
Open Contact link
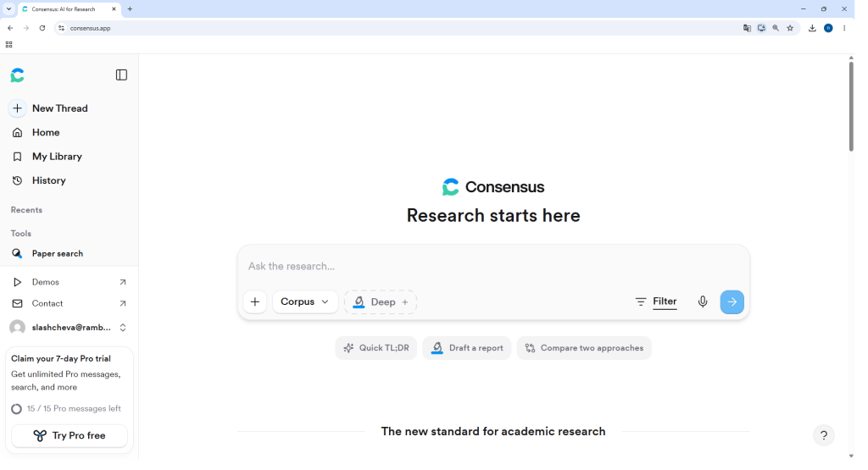[x=47, y=303]
